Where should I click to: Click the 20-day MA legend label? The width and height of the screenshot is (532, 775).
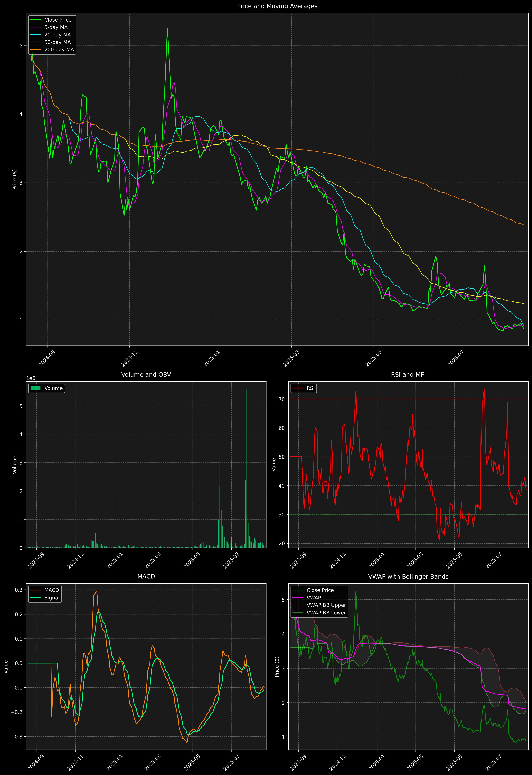pos(57,35)
